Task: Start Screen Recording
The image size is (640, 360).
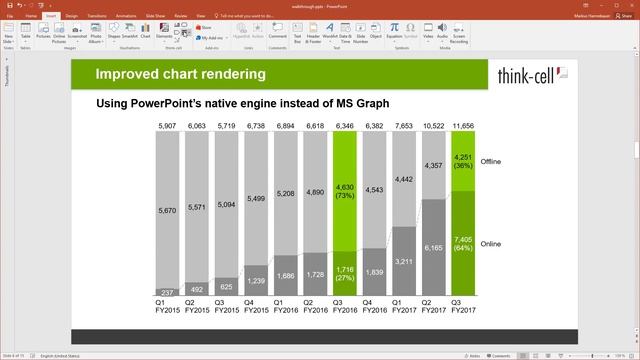Action: 459,33
